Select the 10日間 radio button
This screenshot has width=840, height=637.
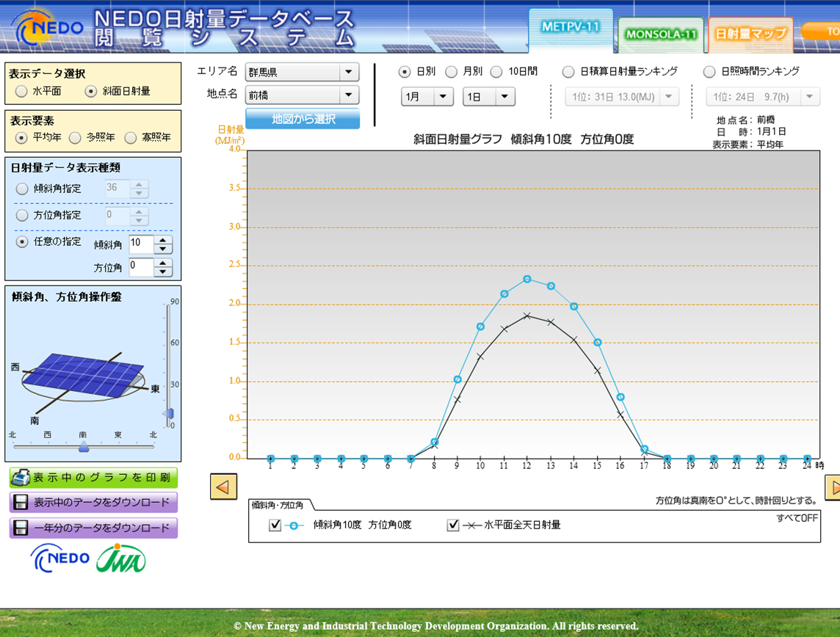coord(496,72)
